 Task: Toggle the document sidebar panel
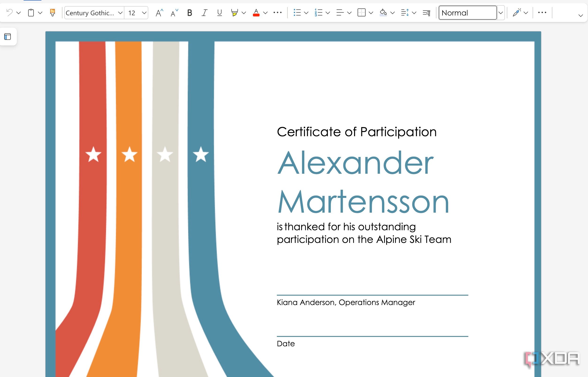pyautogui.click(x=8, y=37)
